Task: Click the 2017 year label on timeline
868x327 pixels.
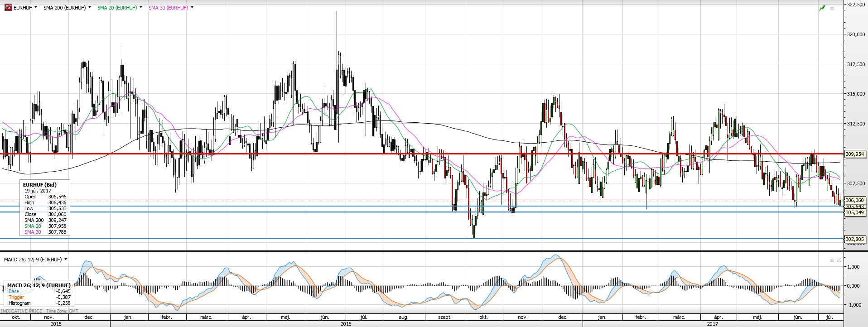Action: [x=712, y=323]
